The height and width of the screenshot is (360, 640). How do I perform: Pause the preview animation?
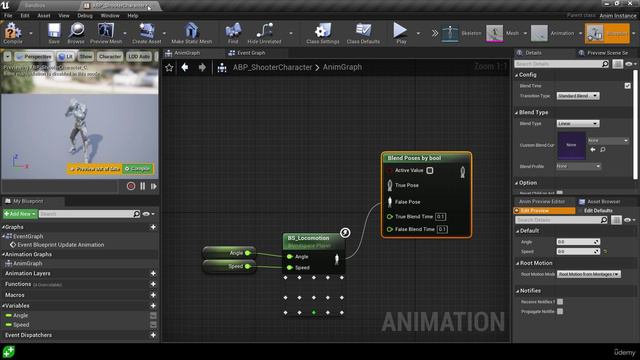[142, 186]
